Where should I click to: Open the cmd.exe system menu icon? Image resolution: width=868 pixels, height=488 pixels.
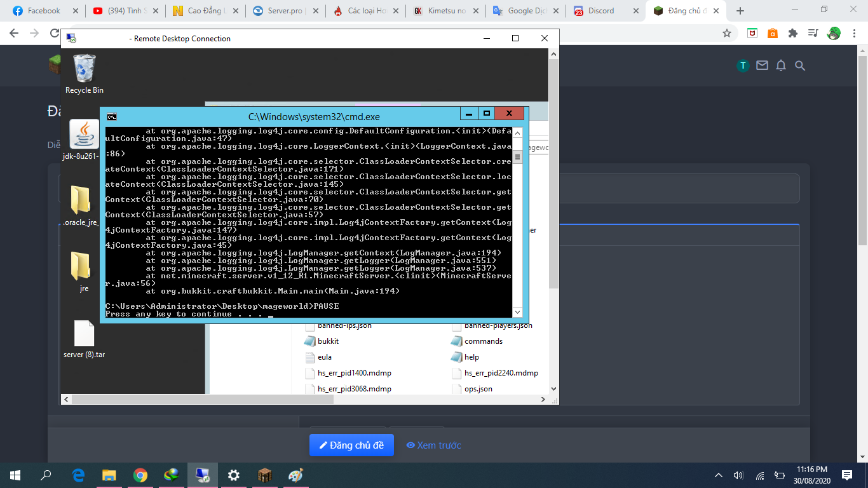coord(112,116)
